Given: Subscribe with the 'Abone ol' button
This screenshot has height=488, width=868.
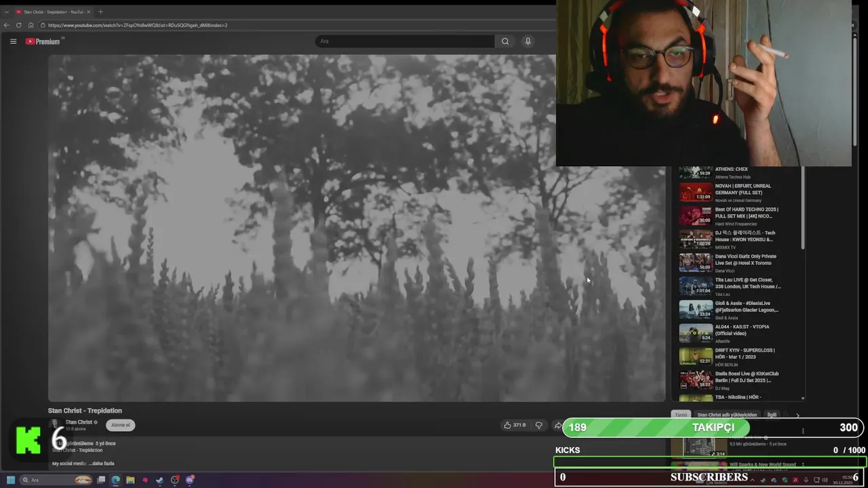Looking at the screenshot, I should pos(121,425).
